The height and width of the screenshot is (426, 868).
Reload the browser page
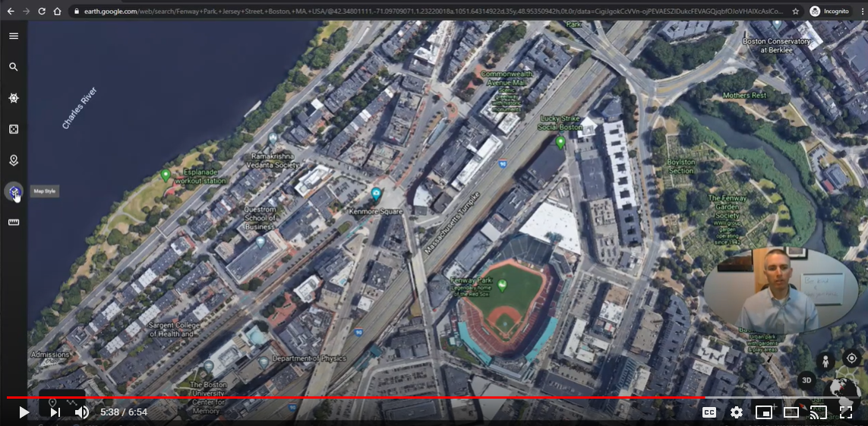point(42,11)
